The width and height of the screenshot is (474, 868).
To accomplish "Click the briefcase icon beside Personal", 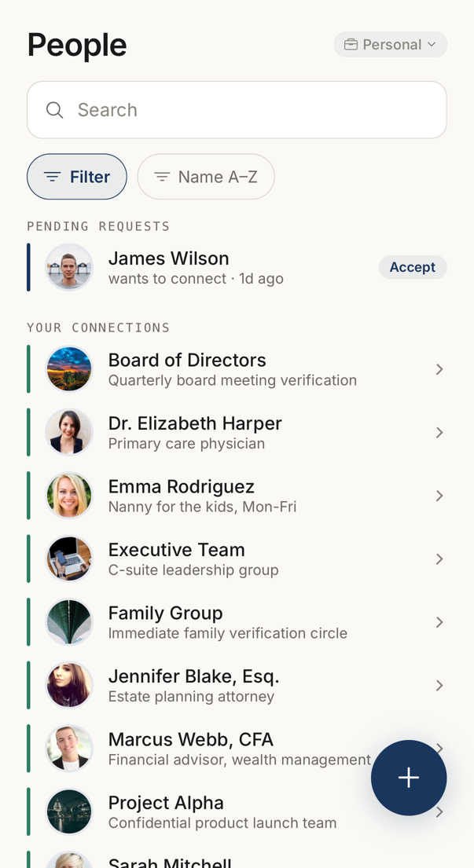I will [x=351, y=44].
